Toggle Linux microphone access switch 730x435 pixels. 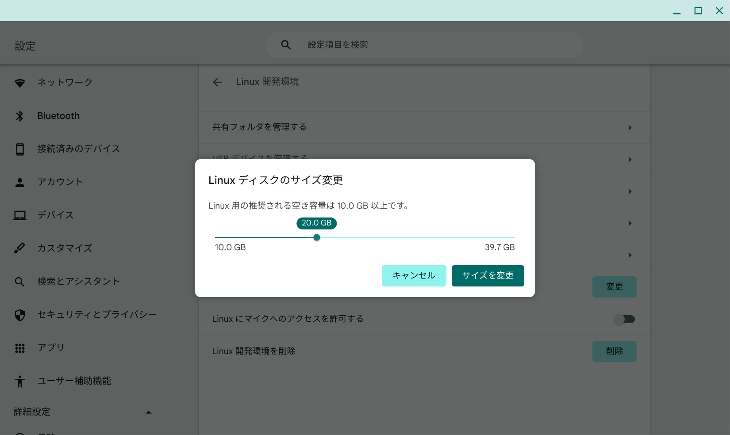[624, 319]
